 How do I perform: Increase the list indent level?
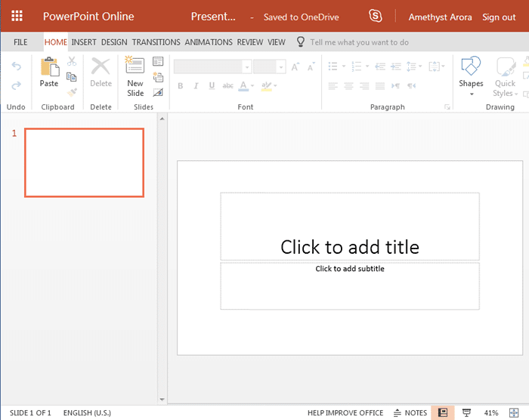(x=396, y=66)
